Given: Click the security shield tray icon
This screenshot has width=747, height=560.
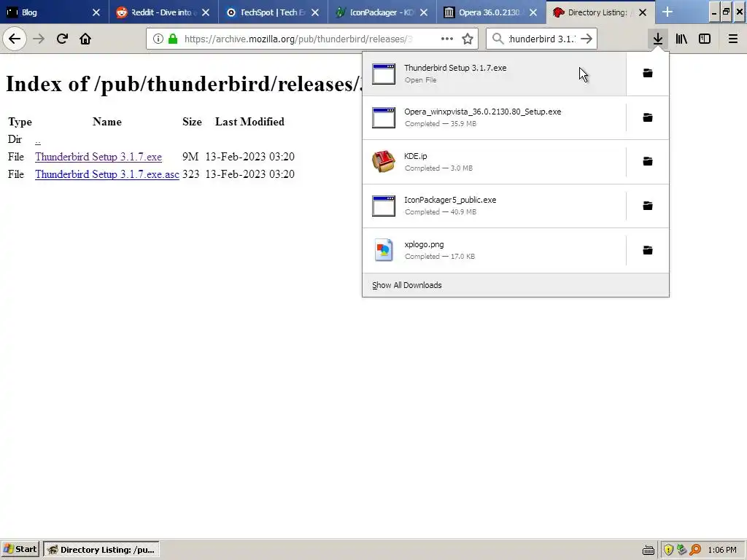Looking at the screenshot, I should 668,550.
